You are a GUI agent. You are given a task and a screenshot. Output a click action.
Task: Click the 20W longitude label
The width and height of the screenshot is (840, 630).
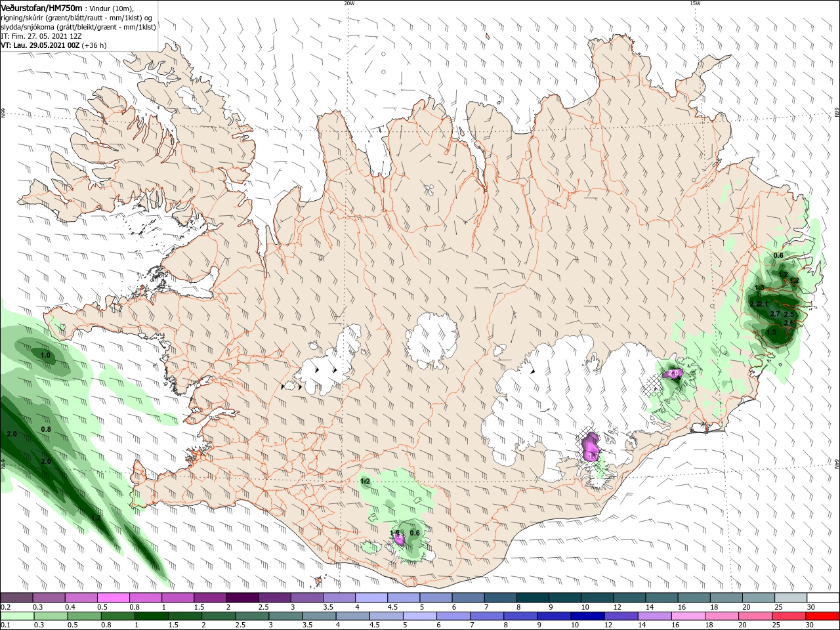point(349,3)
